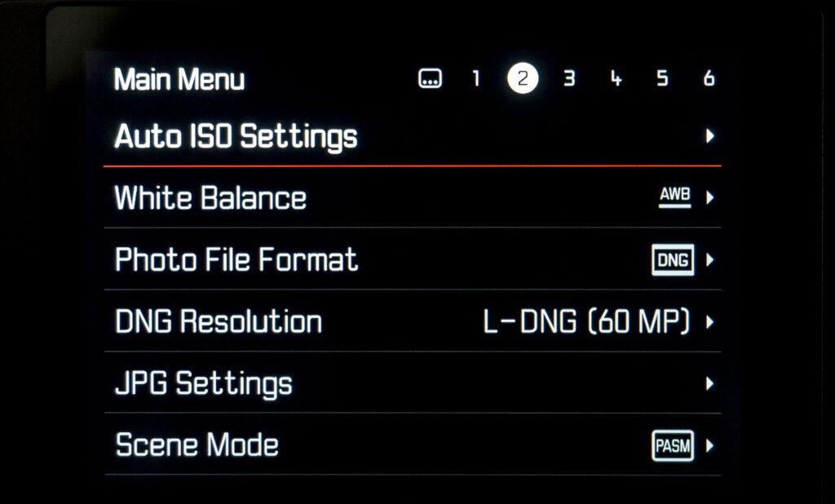835x504 pixels.
Task: Go to menu page 1
Action: tap(476, 78)
